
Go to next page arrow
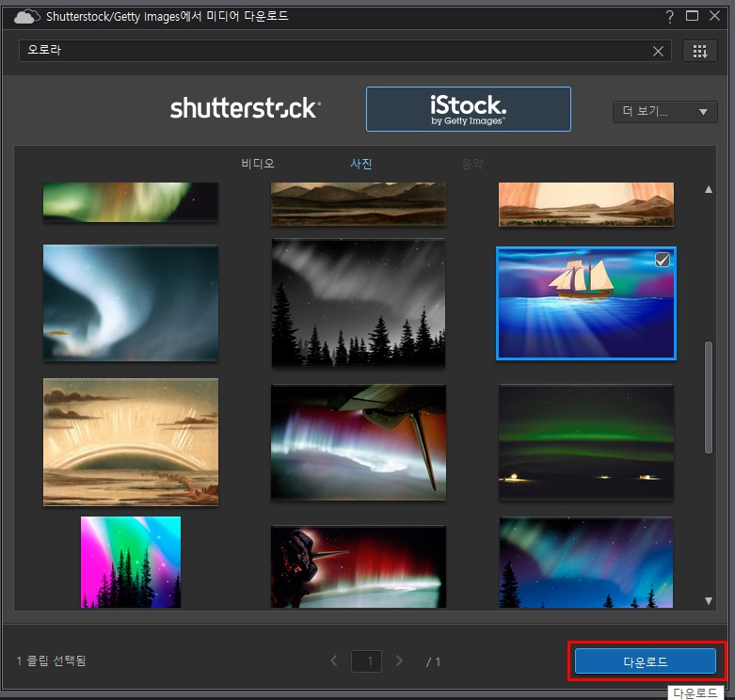click(399, 660)
